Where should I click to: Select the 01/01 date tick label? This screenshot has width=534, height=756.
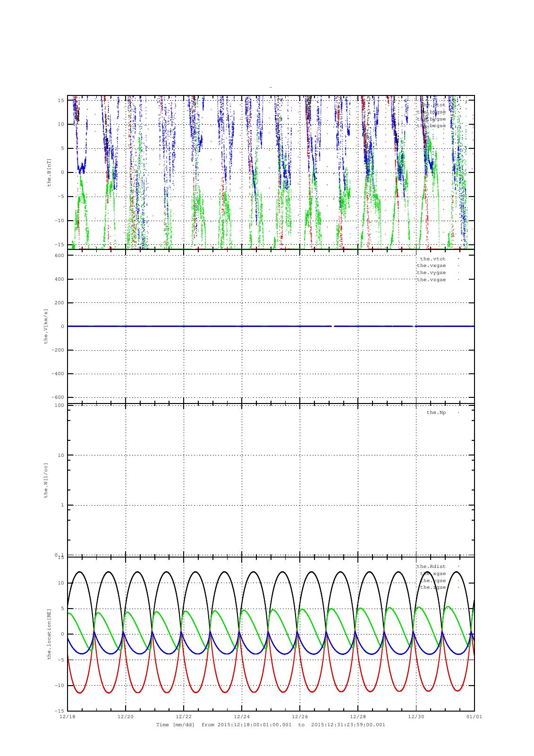point(474,717)
